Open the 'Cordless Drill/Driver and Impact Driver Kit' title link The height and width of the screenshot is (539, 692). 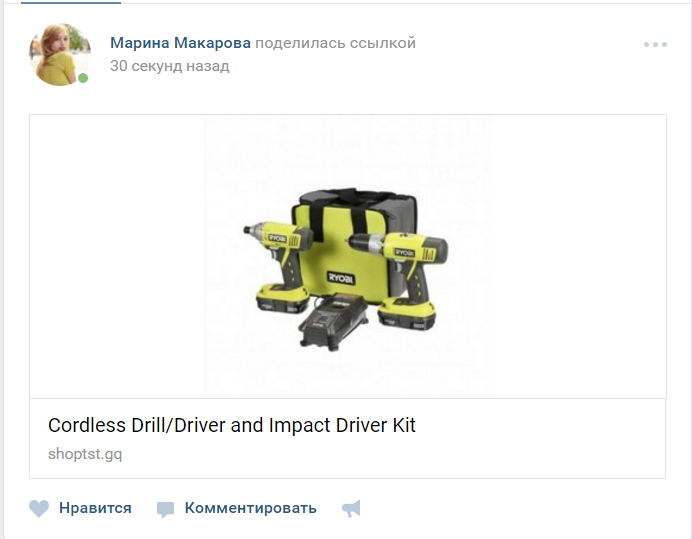click(232, 425)
